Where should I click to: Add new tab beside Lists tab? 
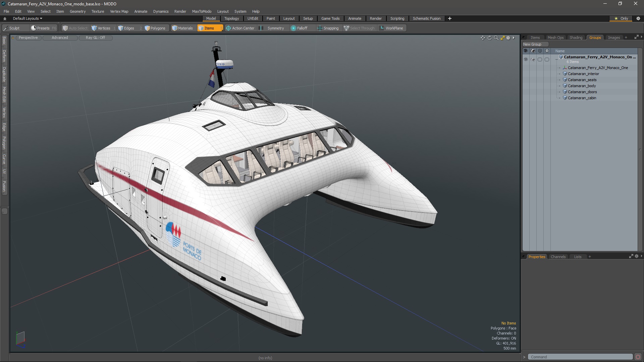(590, 257)
